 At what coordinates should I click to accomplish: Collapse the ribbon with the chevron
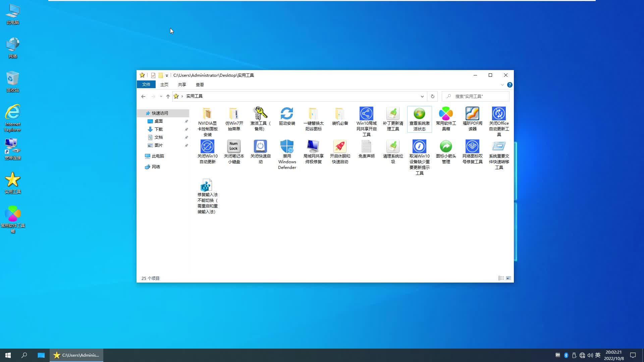click(x=502, y=85)
